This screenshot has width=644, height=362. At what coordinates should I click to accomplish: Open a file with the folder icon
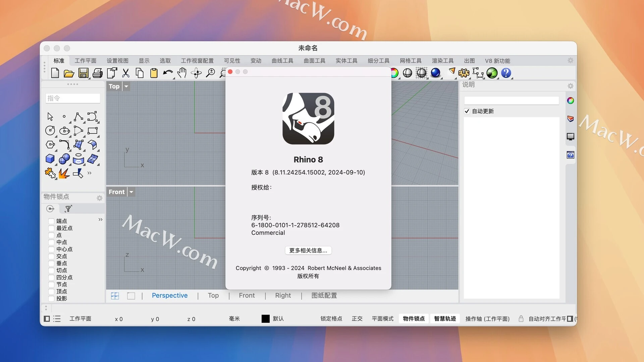click(x=69, y=73)
